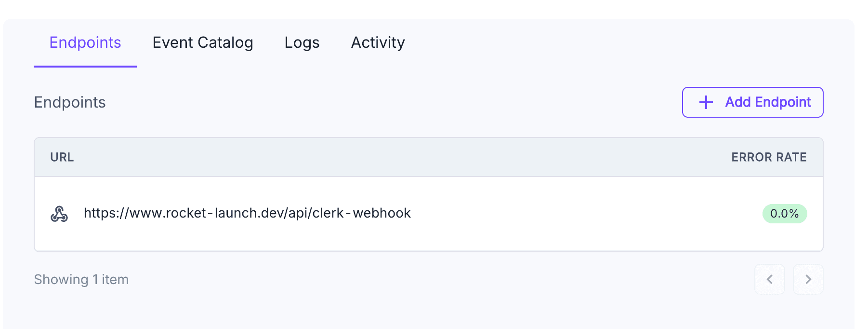868x329 pixels.
Task: Open the rocket-launch.dev webhook endpoint link
Action: tap(248, 213)
